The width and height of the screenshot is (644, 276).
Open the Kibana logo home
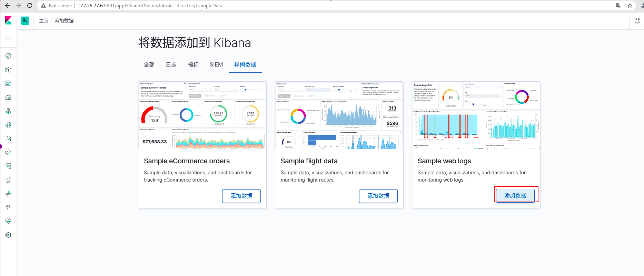point(9,21)
